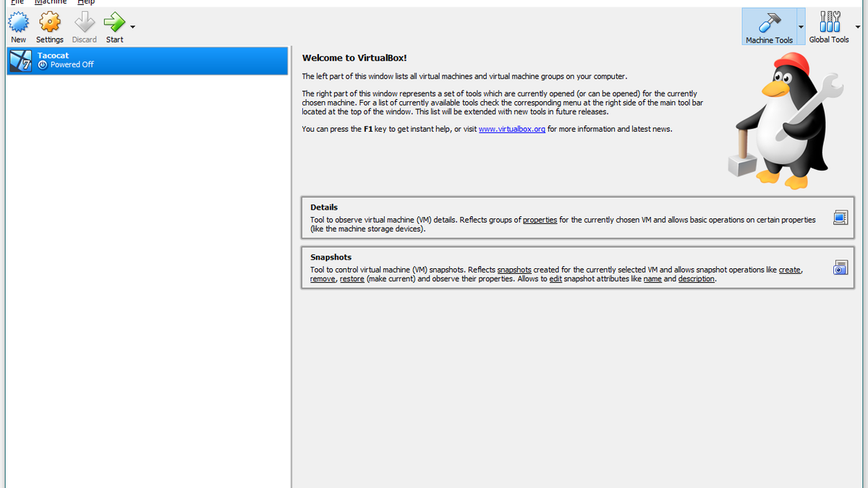
Task: Open the File menu
Action: point(17,2)
